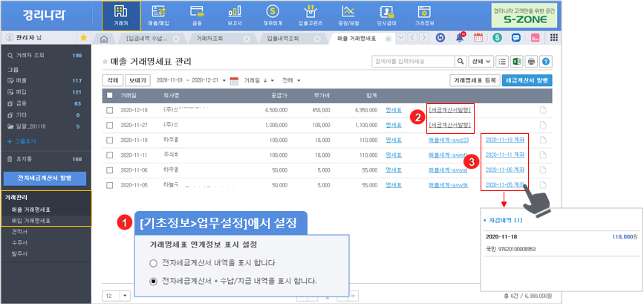Open the calendar icon in top tab bar

point(478,38)
